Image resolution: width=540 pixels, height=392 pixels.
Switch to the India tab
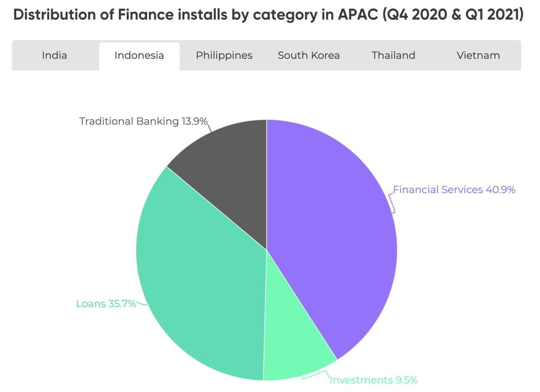pyautogui.click(x=54, y=56)
